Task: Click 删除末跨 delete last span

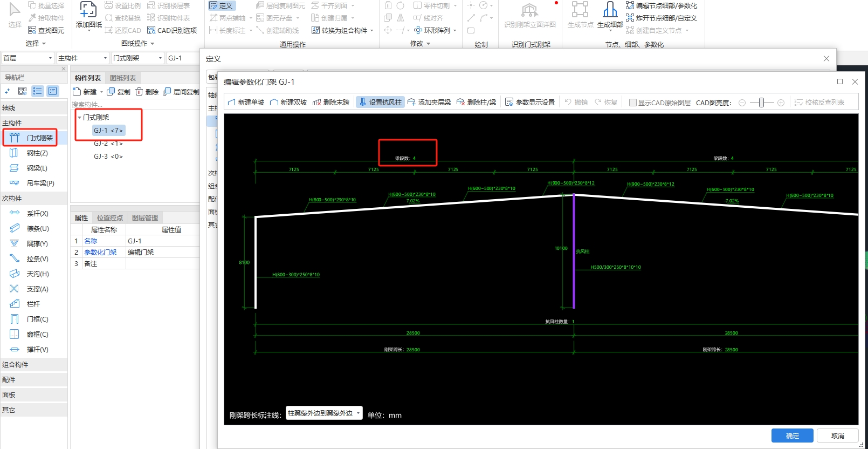Action: pos(331,102)
